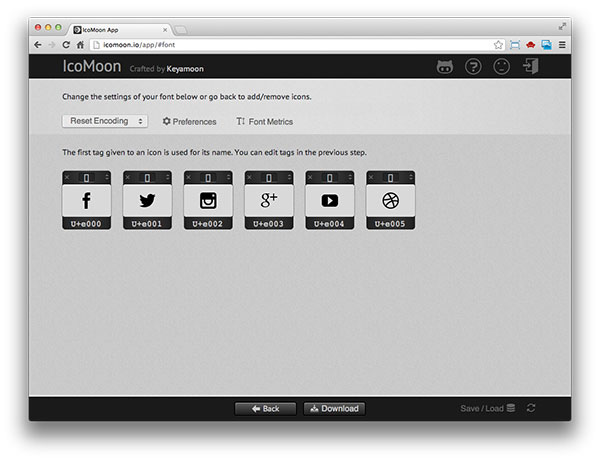This screenshot has height=461, width=600.
Task: Select the YouTube play icon glyph
Action: pyautogui.click(x=330, y=200)
